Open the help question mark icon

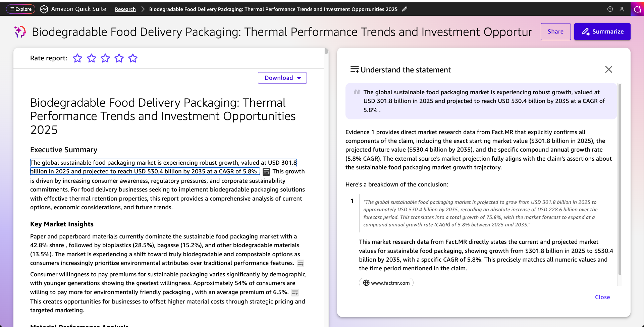click(x=610, y=9)
